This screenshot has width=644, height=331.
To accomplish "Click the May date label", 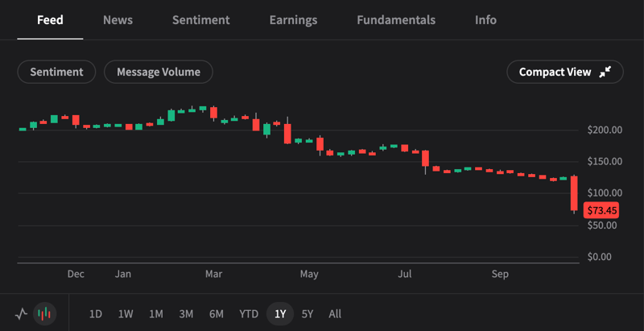I will [x=309, y=275].
